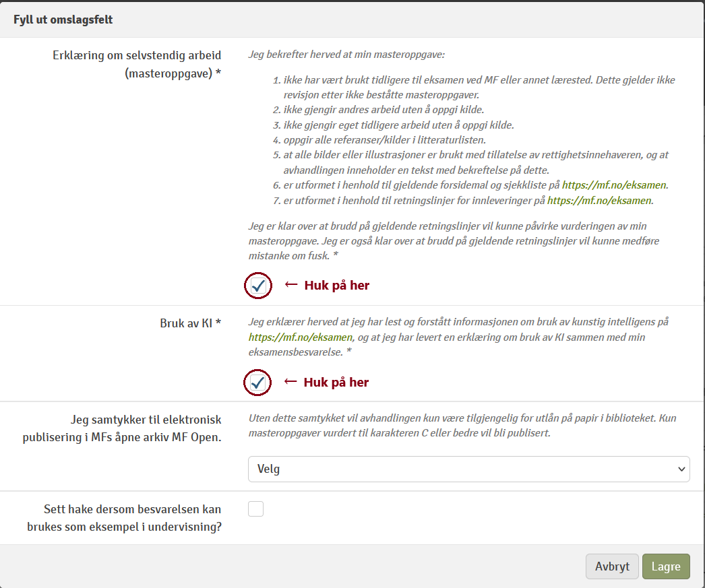Click the Avbryt button
The image size is (705, 588).
612,566
